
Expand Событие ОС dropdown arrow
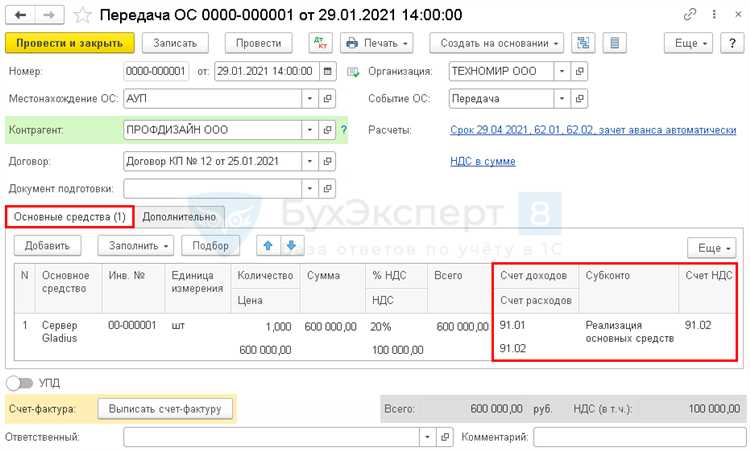(x=562, y=99)
